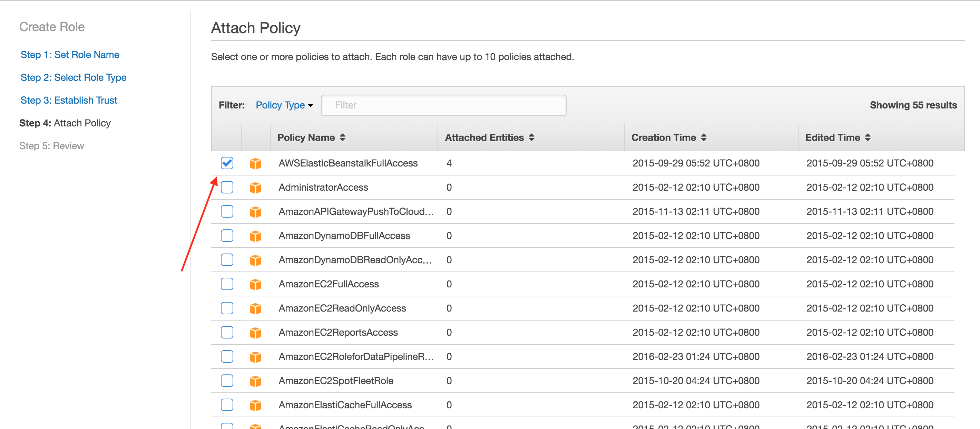Check the AmazonEC2RoleforDataPipelineR checkbox
The height and width of the screenshot is (429, 980).
[x=227, y=356]
